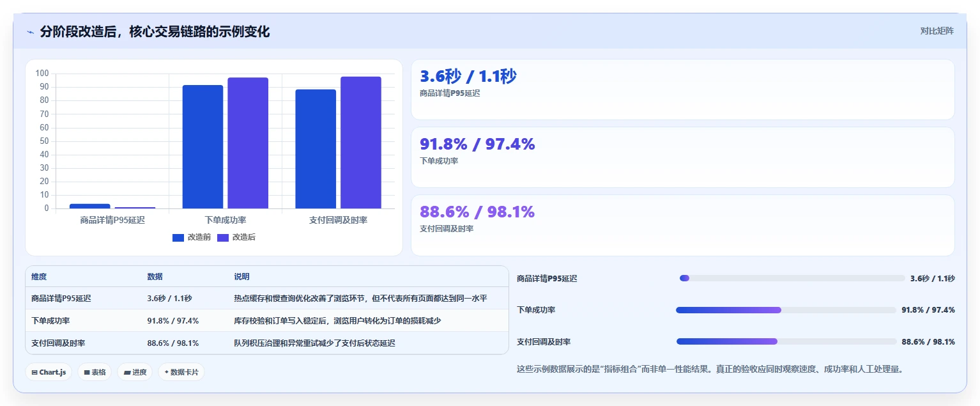Select the 数据卡片 chip
980x406 pixels.
pos(181,372)
